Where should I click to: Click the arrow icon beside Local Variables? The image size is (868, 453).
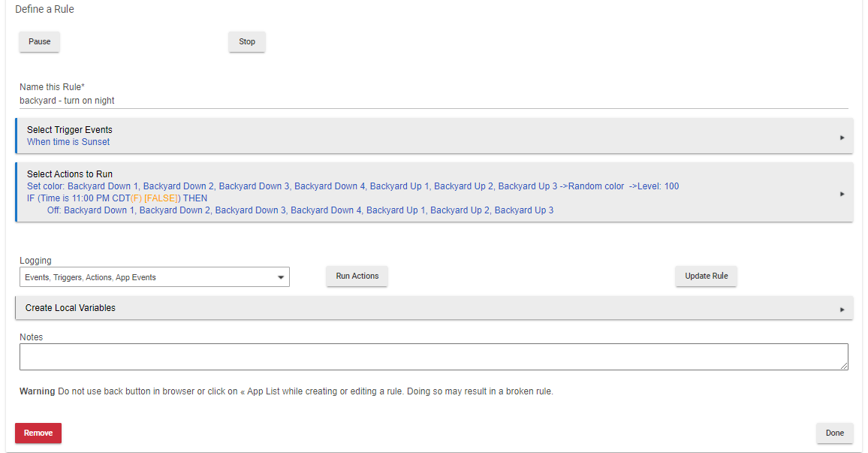click(842, 309)
